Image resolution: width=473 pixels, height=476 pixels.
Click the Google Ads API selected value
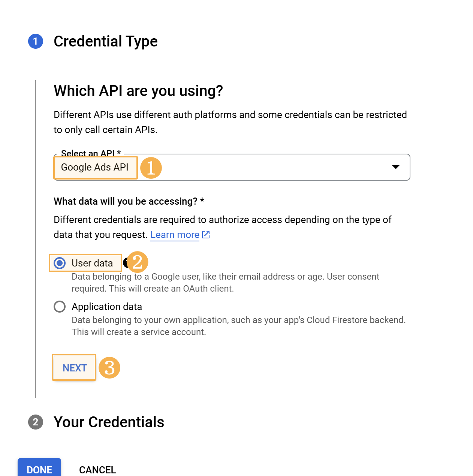(95, 167)
